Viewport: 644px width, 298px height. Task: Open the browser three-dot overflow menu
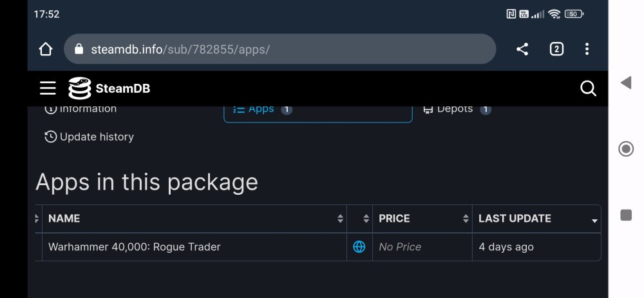[x=587, y=49]
